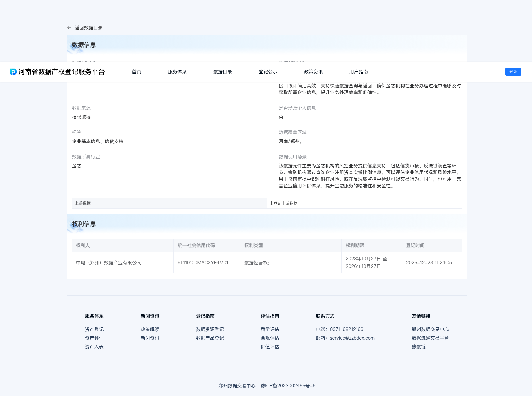Open friendly link 豫数链
532x396 pixels.
(419, 347)
